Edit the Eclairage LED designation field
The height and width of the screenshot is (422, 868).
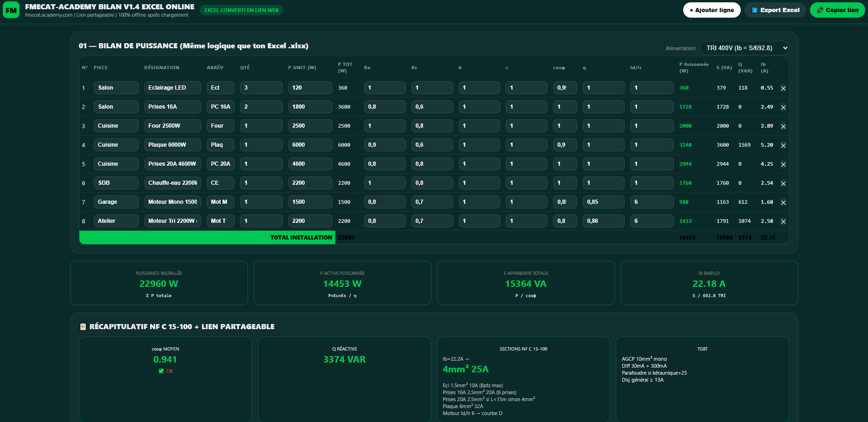(172, 88)
